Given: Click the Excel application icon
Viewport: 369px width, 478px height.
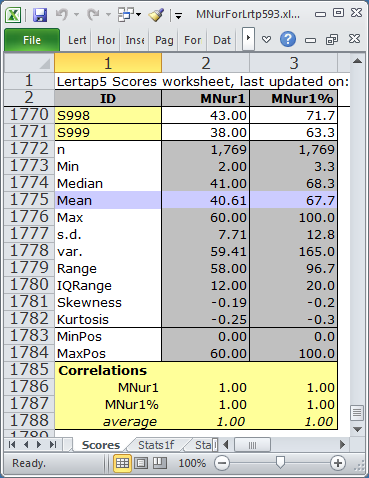Looking at the screenshot, I should point(13,15).
